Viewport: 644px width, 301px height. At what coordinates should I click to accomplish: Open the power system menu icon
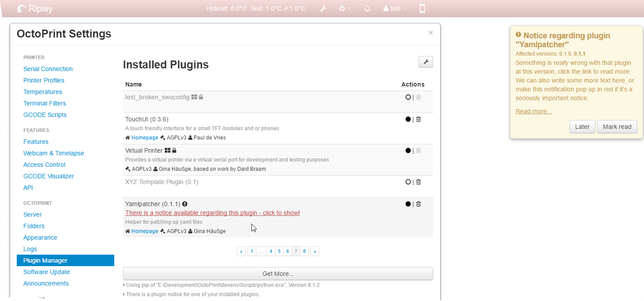pyautogui.click(x=344, y=8)
